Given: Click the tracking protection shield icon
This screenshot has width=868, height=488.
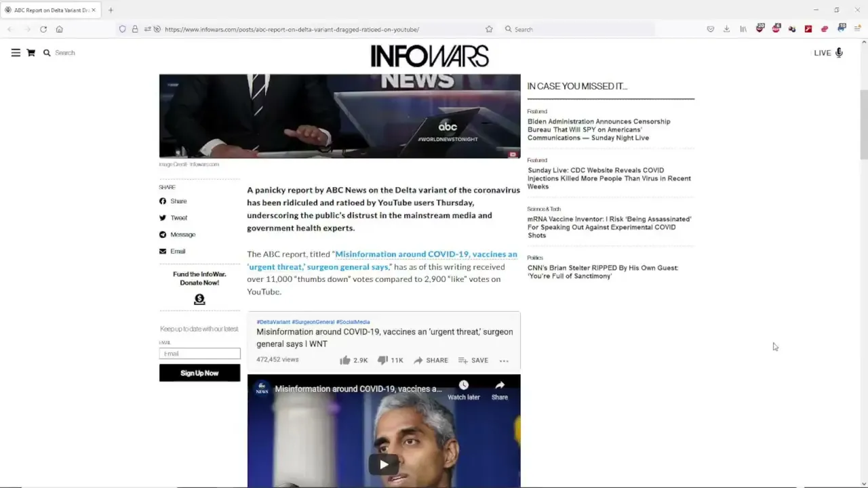Looking at the screenshot, I should pos(122,29).
